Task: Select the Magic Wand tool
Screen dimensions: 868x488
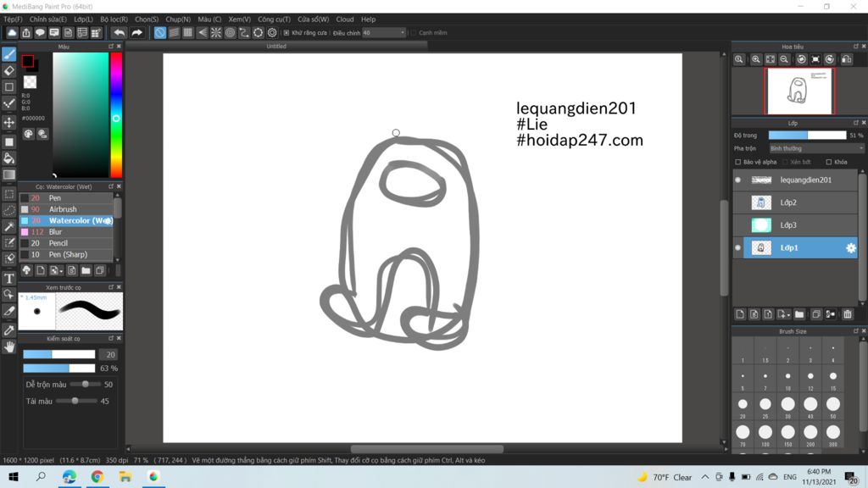Action: pos(8,227)
